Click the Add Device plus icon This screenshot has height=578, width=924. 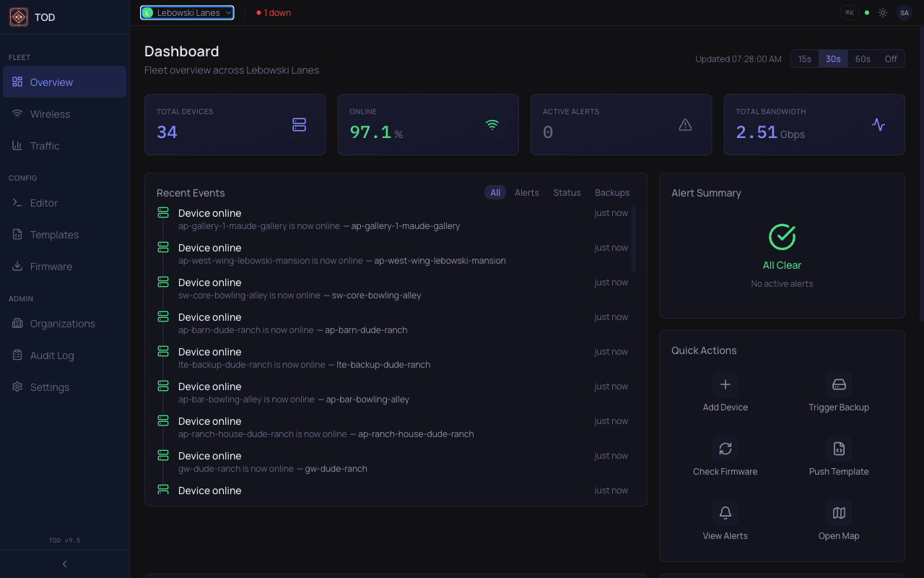pyautogui.click(x=725, y=384)
